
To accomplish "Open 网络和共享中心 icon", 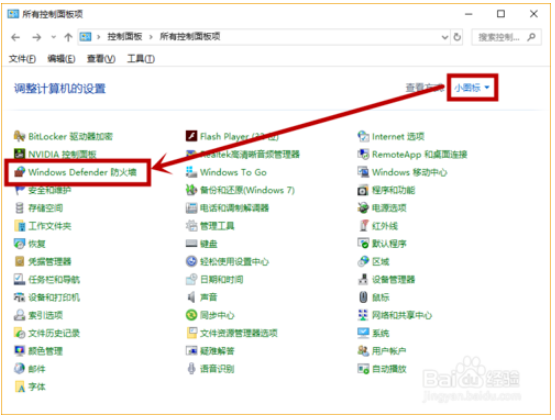I will click(x=363, y=315).
